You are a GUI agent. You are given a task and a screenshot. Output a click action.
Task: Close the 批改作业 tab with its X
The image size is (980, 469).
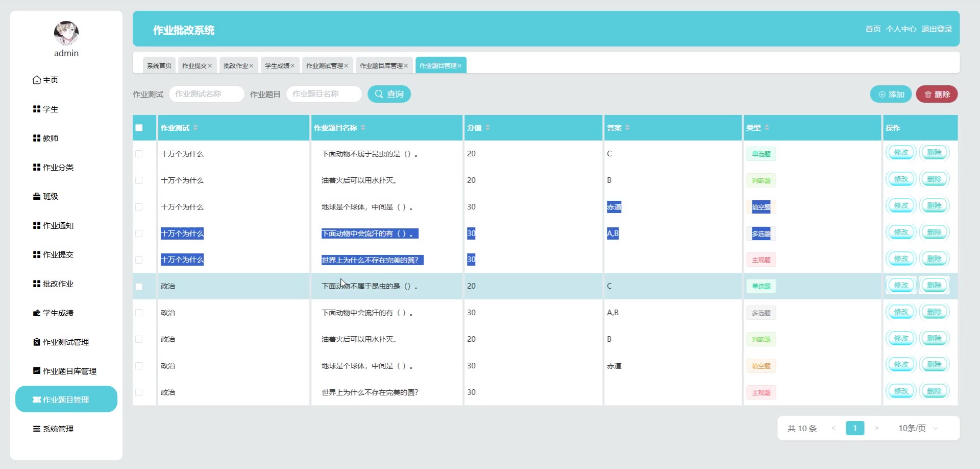[251, 66]
